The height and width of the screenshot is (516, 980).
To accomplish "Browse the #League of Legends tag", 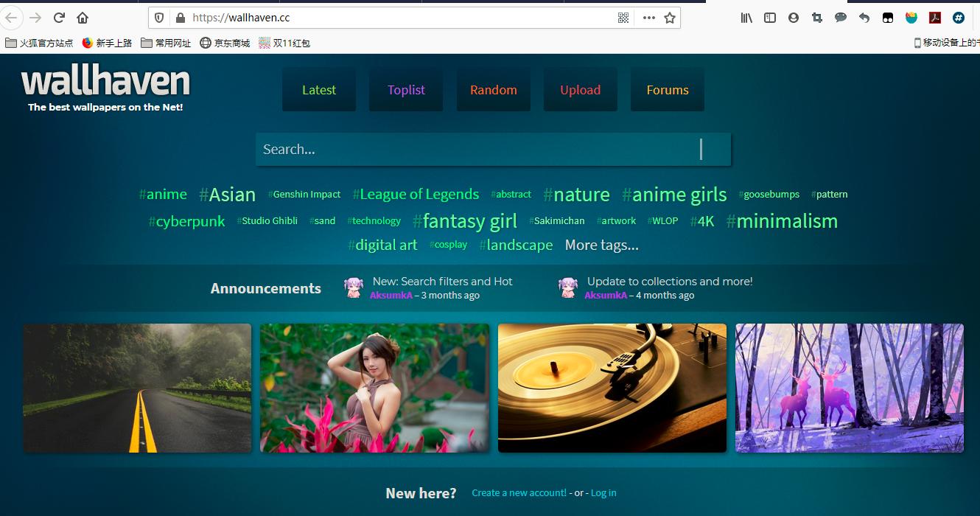I will pyautogui.click(x=416, y=195).
